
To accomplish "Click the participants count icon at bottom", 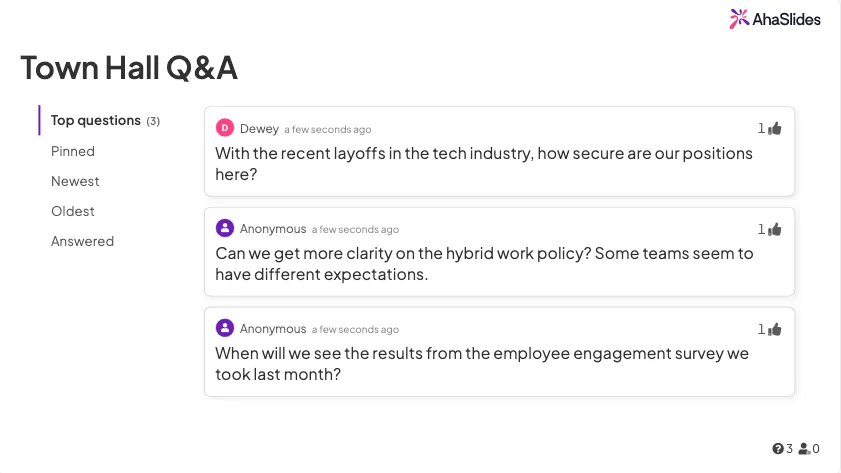I will click(x=804, y=449).
